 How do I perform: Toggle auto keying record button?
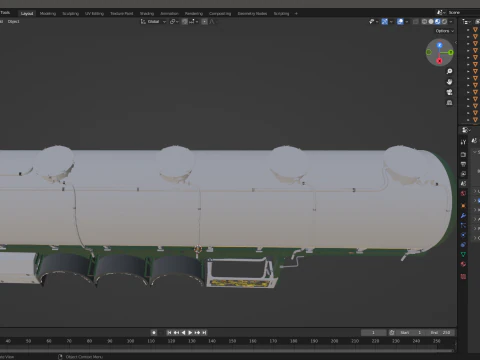(x=154, y=332)
